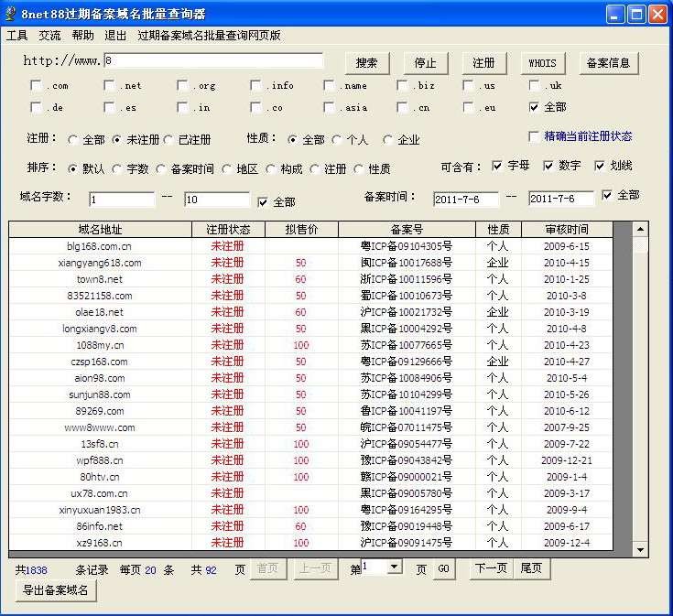The height and width of the screenshot is (616, 673).
Task: Check the .com extension checkbox
Action: [x=36, y=85]
